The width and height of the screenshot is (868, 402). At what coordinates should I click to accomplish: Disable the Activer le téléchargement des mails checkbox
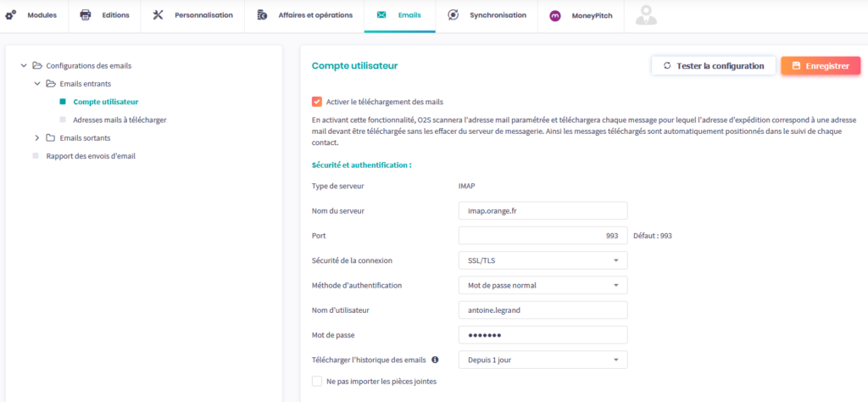(317, 102)
